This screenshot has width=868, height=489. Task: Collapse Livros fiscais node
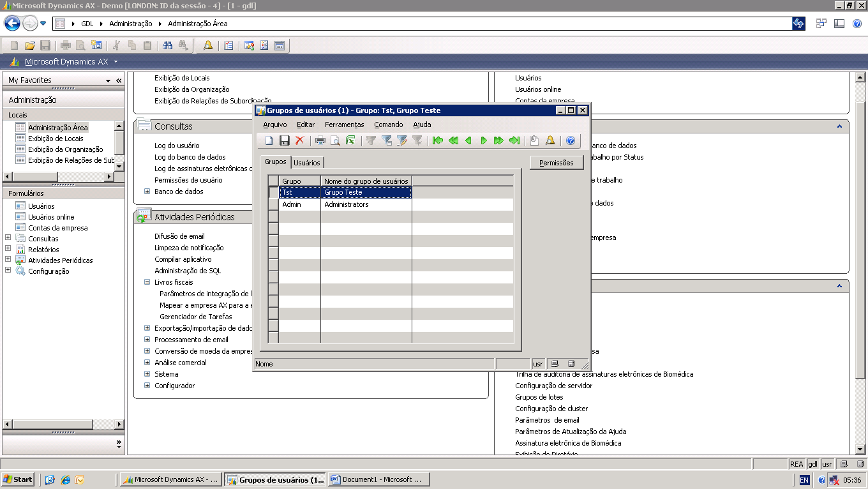[147, 282]
